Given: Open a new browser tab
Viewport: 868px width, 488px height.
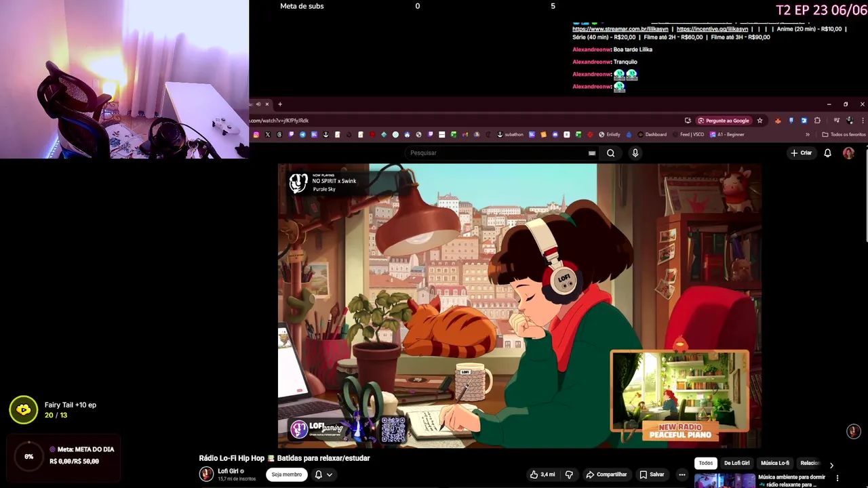Looking at the screenshot, I should click(x=279, y=104).
